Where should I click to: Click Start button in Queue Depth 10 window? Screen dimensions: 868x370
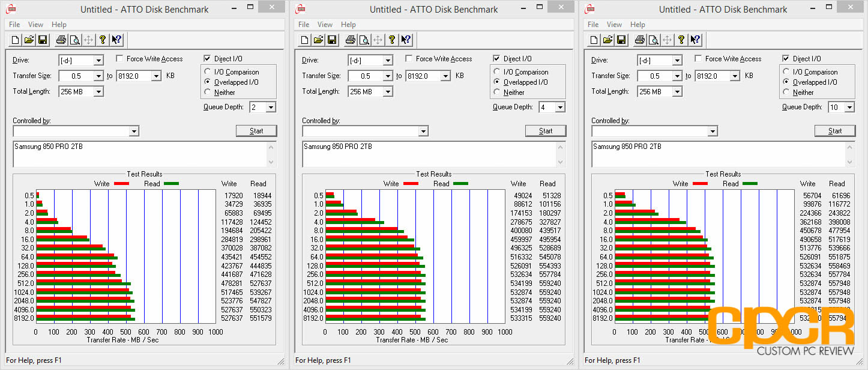835,131
